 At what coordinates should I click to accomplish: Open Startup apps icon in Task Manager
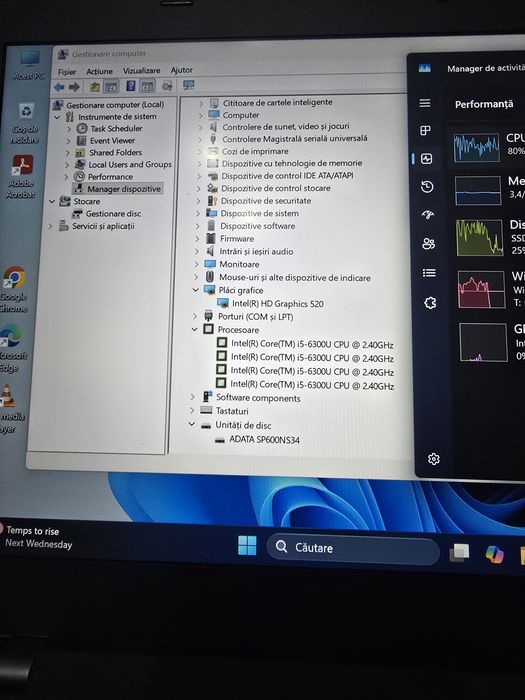click(428, 215)
